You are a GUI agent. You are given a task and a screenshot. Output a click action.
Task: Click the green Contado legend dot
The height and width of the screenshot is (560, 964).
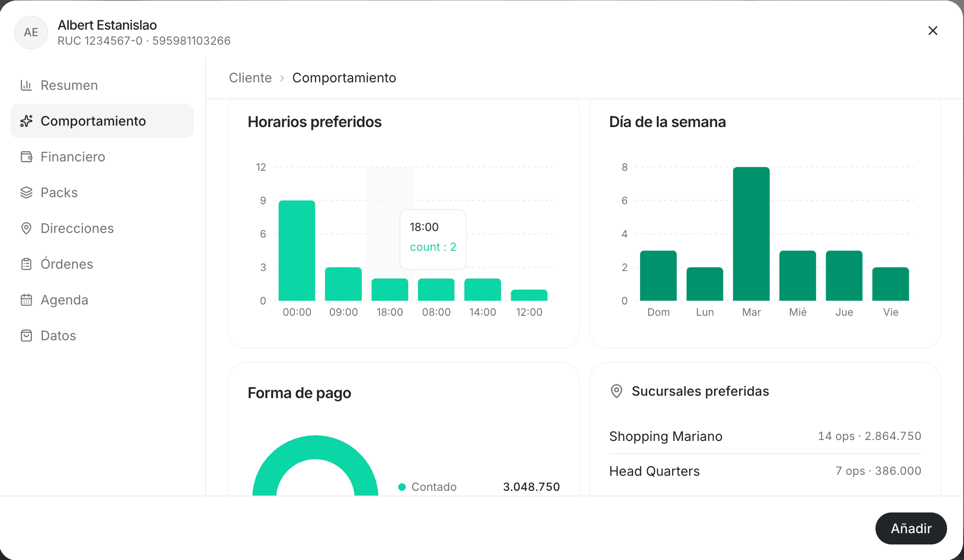pos(402,487)
